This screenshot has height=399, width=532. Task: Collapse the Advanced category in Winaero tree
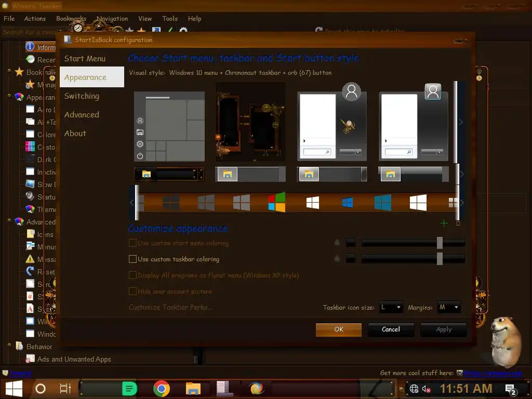[x=9, y=221]
